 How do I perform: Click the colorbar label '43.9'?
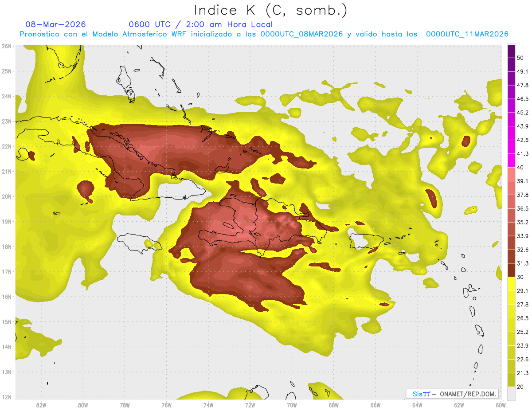click(x=522, y=126)
